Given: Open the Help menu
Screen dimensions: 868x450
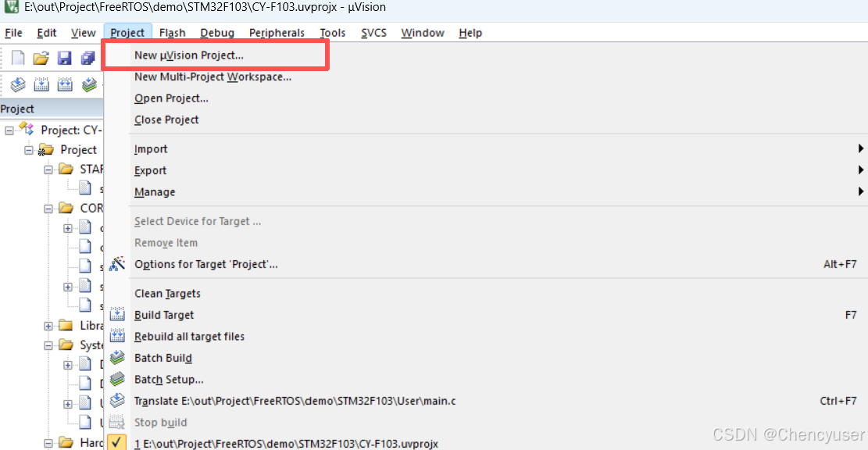Looking at the screenshot, I should click(470, 33).
